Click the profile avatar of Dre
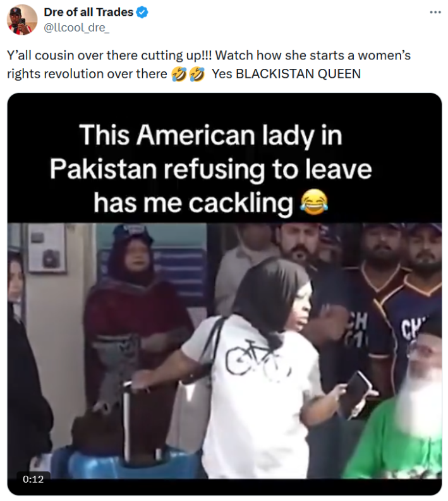Viewport: 448px width, 501px height. coord(22,20)
